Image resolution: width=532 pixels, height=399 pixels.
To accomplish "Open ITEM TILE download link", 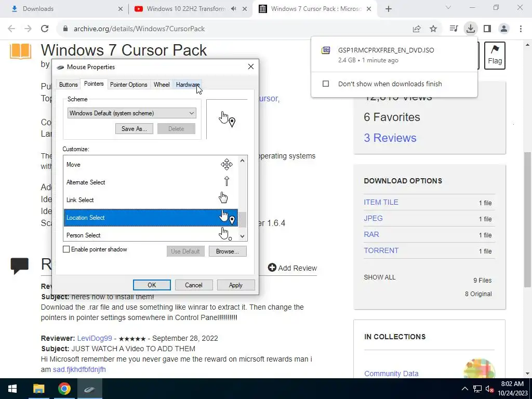I will click(381, 202).
